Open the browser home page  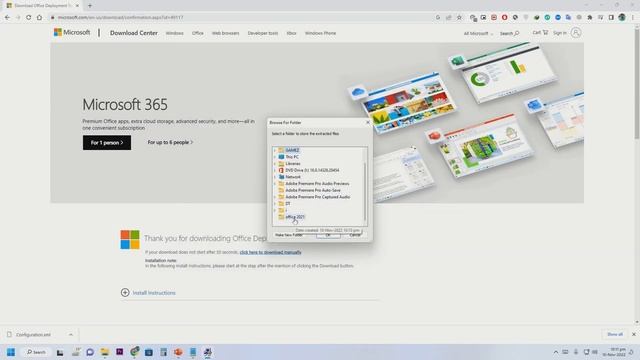(39, 18)
